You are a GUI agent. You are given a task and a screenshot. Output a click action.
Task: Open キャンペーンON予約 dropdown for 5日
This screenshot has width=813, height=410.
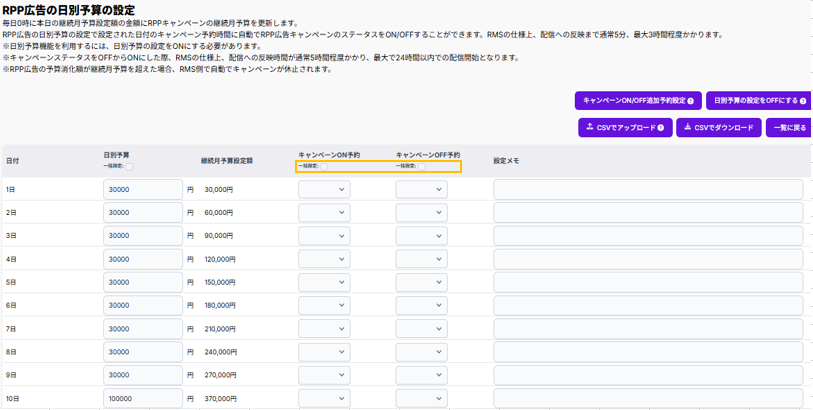pyautogui.click(x=324, y=282)
